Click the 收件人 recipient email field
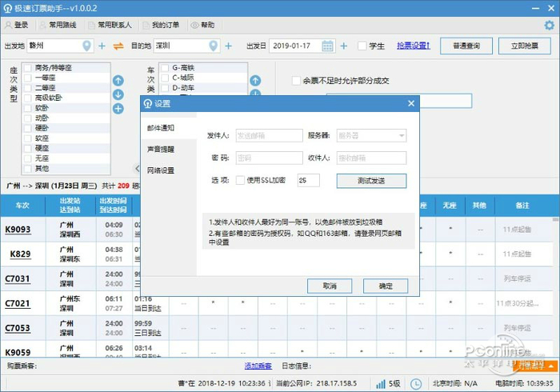 371,158
